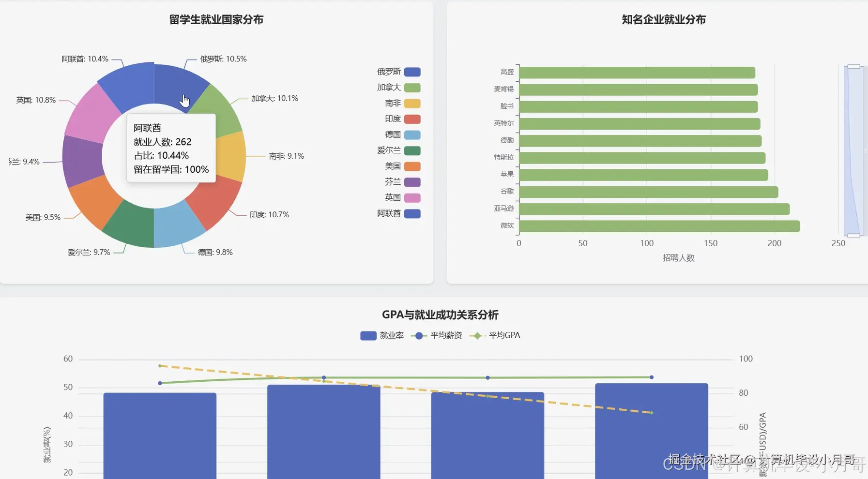Toggle the 南非 legend entry off
The width and height of the screenshot is (868, 479).
tap(412, 103)
